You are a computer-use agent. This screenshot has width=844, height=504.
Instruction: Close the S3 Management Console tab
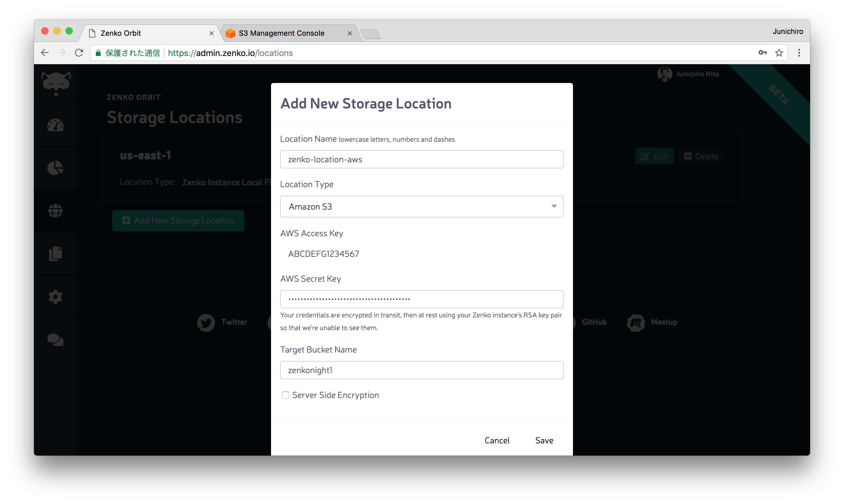pyautogui.click(x=350, y=33)
